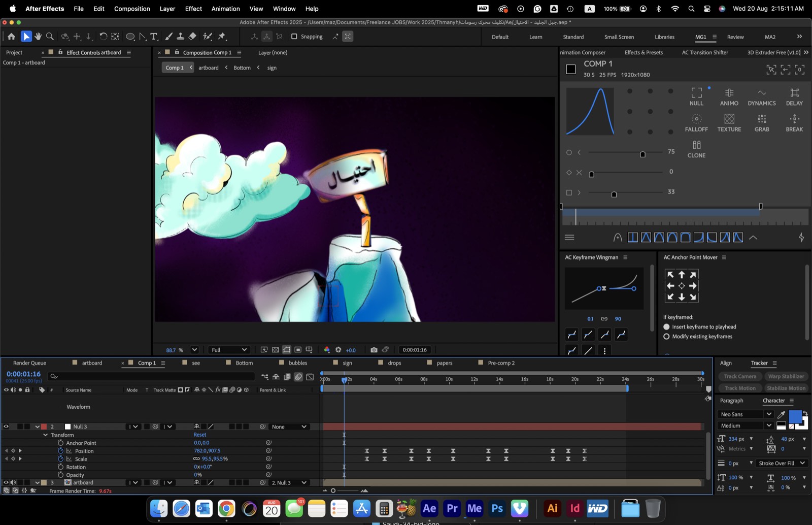The height and width of the screenshot is (525, 812).
Task: Select Modify existing keyframes option
Action: tap(666, 337)
